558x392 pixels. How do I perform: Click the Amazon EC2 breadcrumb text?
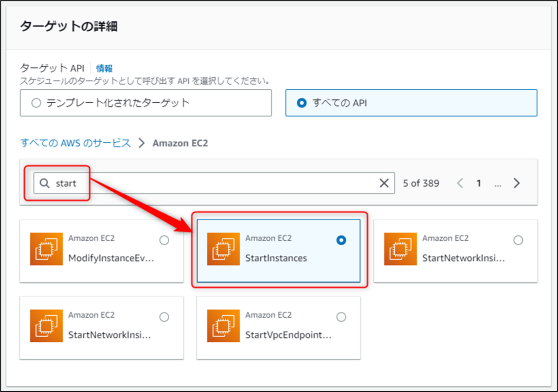(x=180, y=143)
